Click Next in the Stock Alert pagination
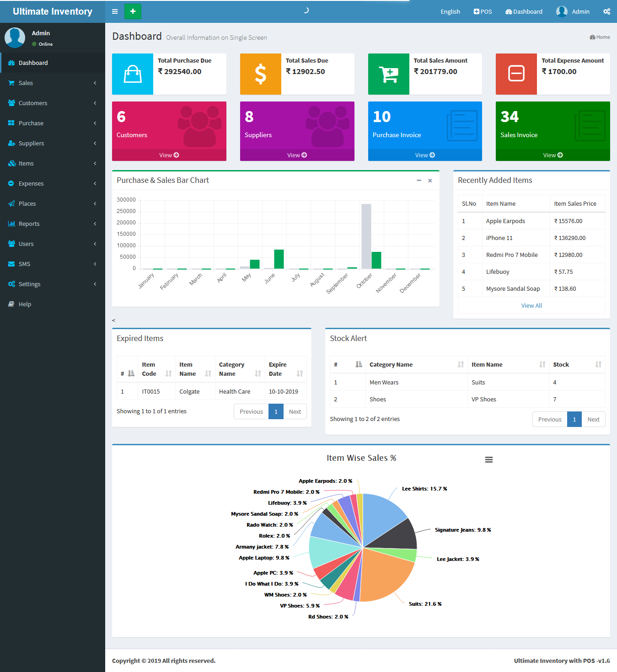The width and height of the screenshot is (617, 672). (x=593, y=419)
